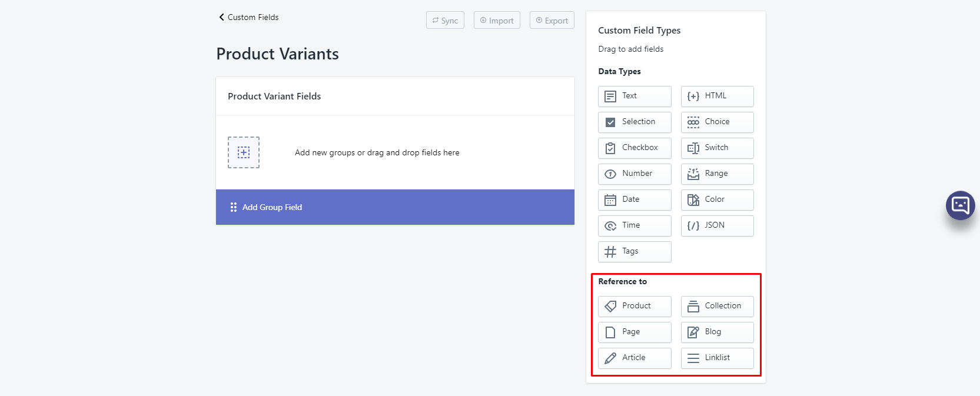The height and width of the screenshot is (396, 980).
Task: Click the back chevron beside Custom Fields
Action: click(x=222, y=17)
